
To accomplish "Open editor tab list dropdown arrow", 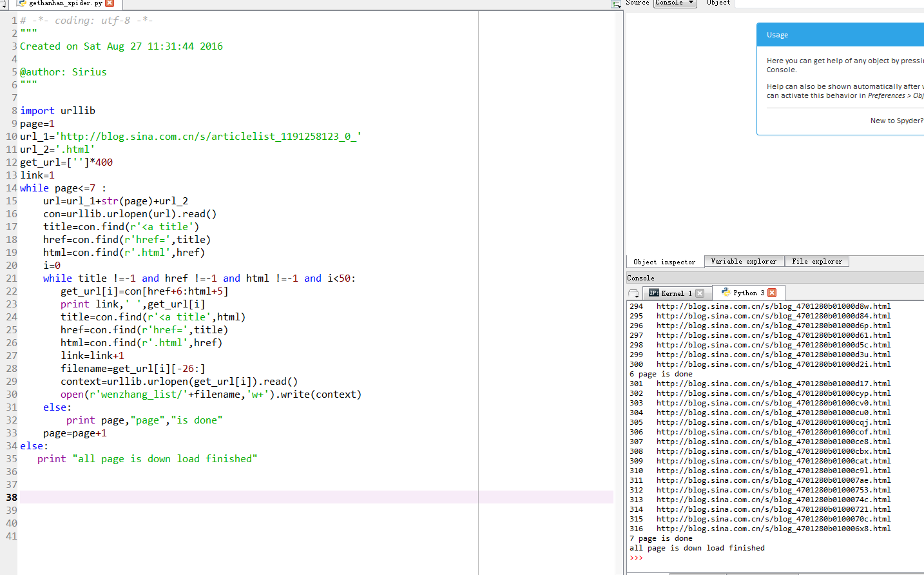I will (x=4, y=5).
